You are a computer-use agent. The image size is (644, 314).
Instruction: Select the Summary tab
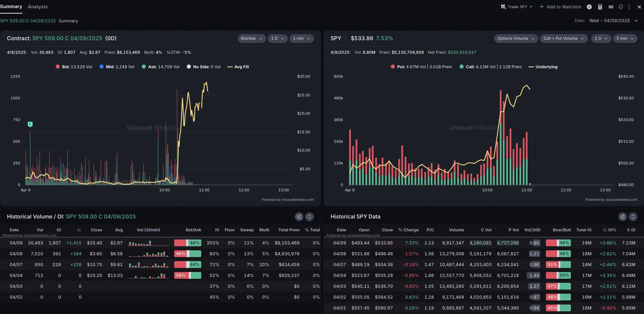point(11,7)
